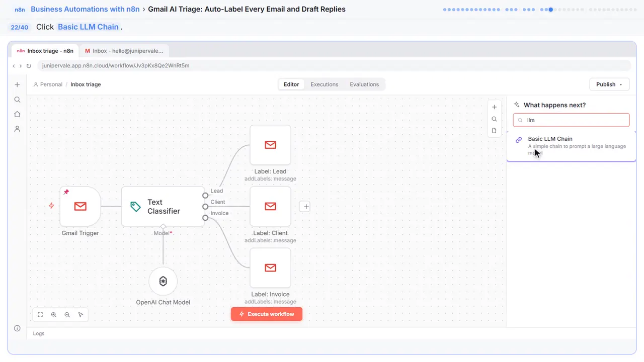Click the Label: Lead Gmail node
644x362 pixels.
tap(270, 145)
